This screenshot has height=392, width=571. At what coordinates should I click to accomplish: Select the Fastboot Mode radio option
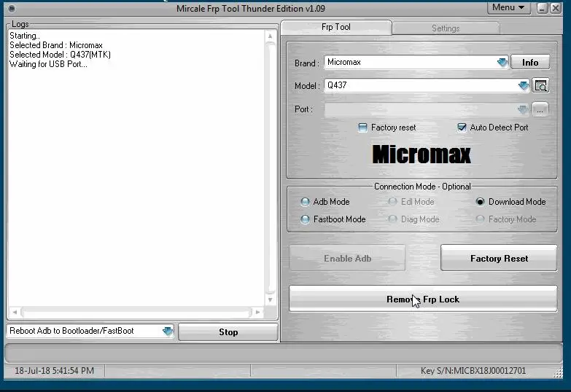click(x=305, y=219)
